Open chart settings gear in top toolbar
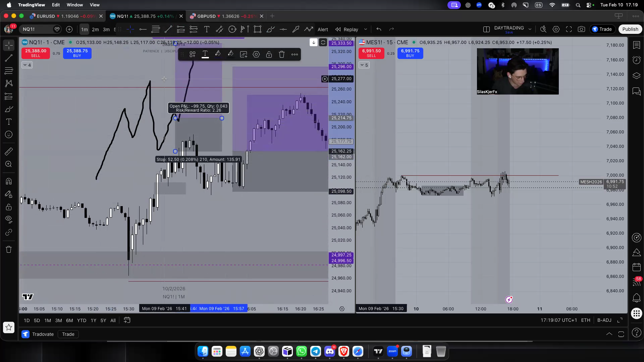The width and height of the screenshot is (644, 362). click(556, 29)
